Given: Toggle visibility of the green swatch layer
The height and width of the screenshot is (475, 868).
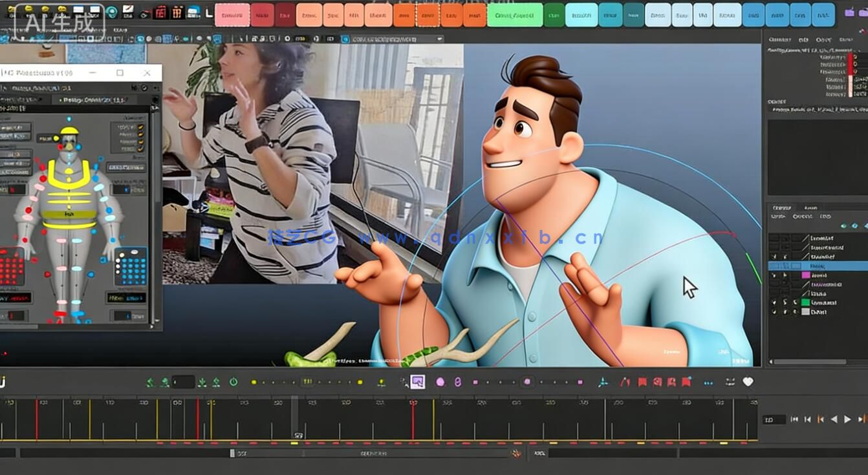Looking at the screenshot, I should click(x=774, y=302).
